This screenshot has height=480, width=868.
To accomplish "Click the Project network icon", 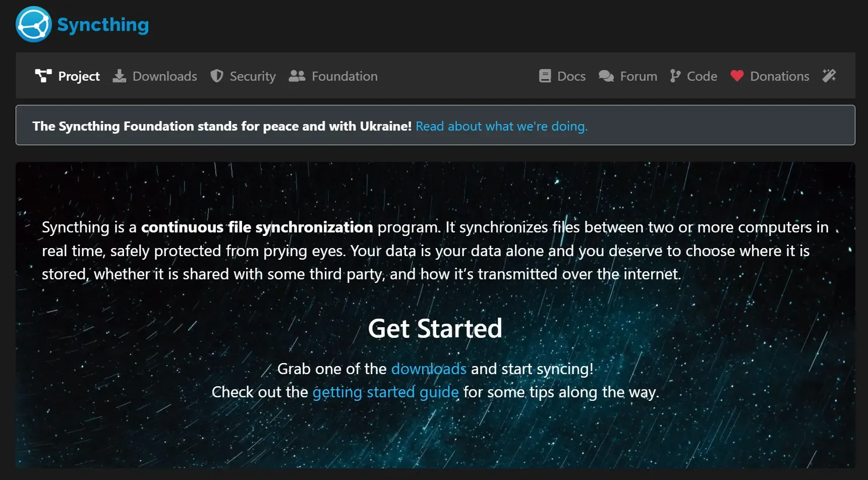I will click(43, 76).
